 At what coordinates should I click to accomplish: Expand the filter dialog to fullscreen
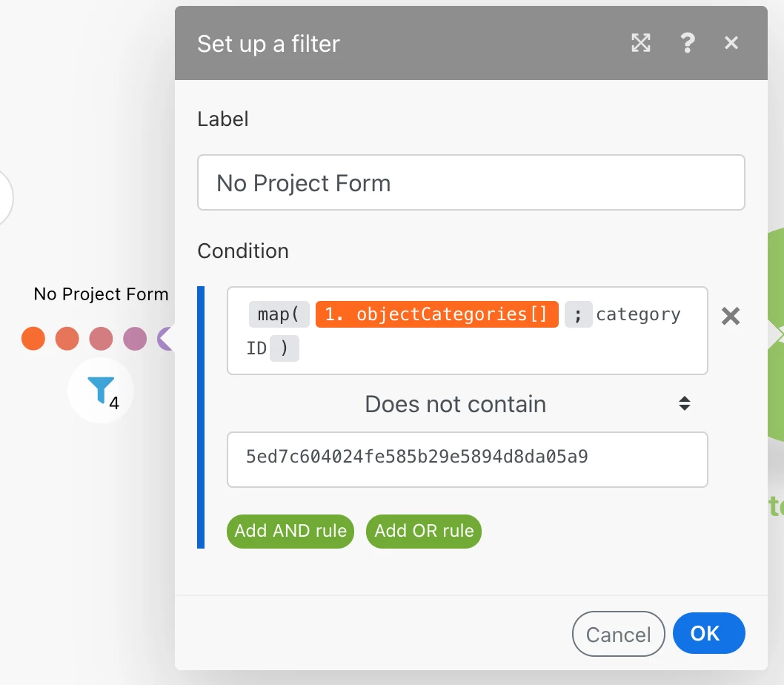641,44
